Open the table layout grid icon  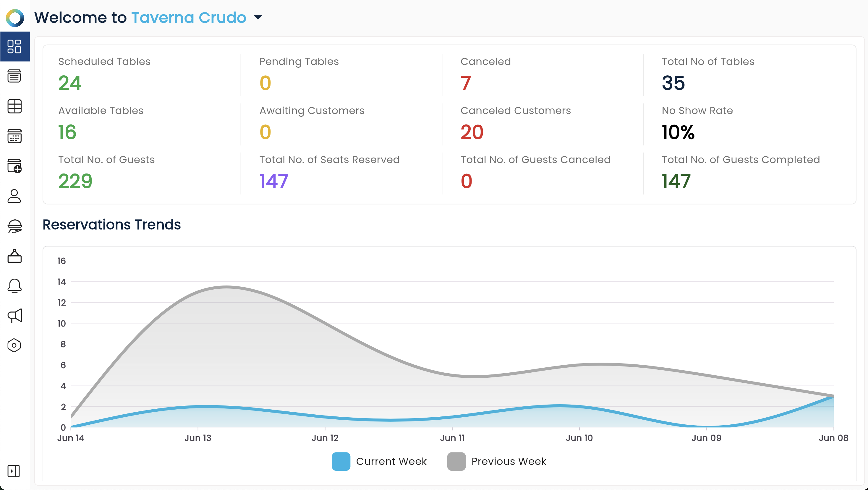tap(14, 106)
